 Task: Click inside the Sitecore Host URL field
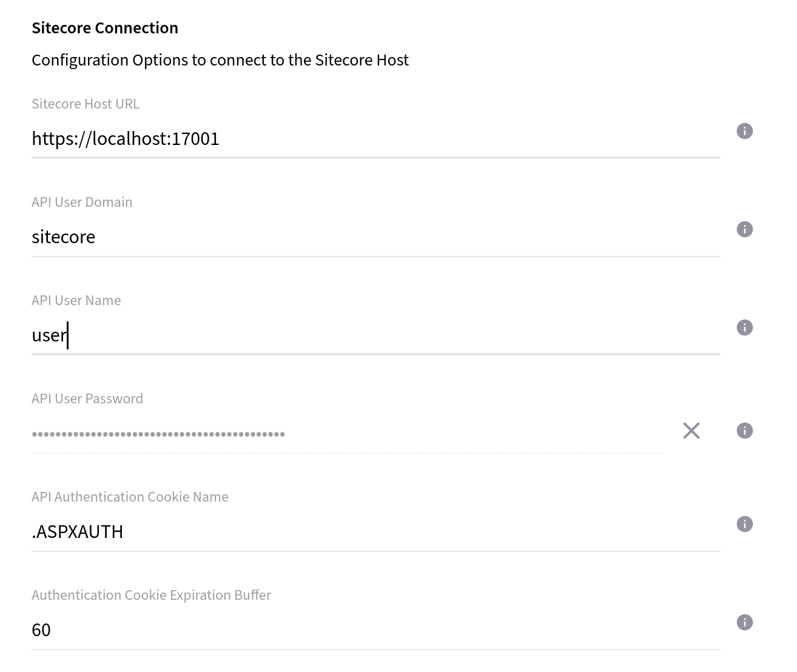point(303,139)
